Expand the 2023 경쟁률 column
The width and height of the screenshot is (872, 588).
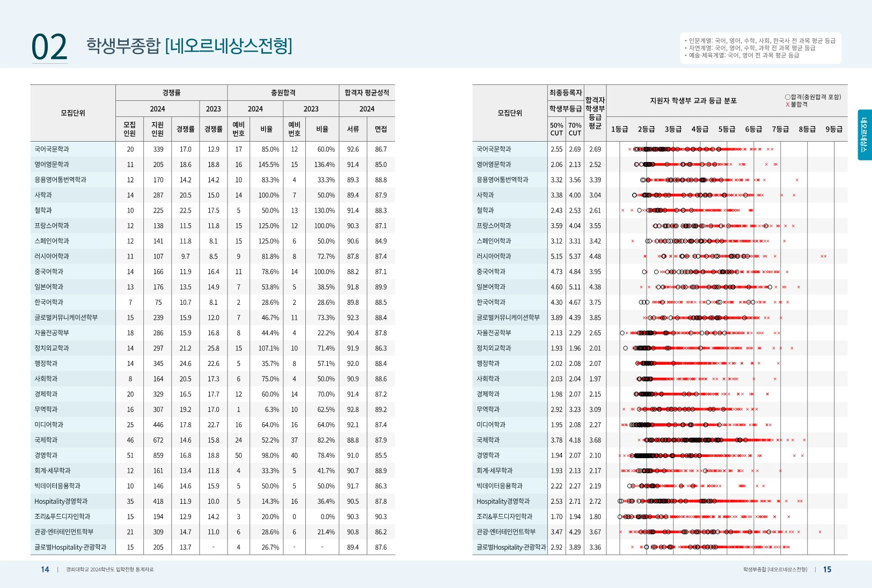coord(213,108)
